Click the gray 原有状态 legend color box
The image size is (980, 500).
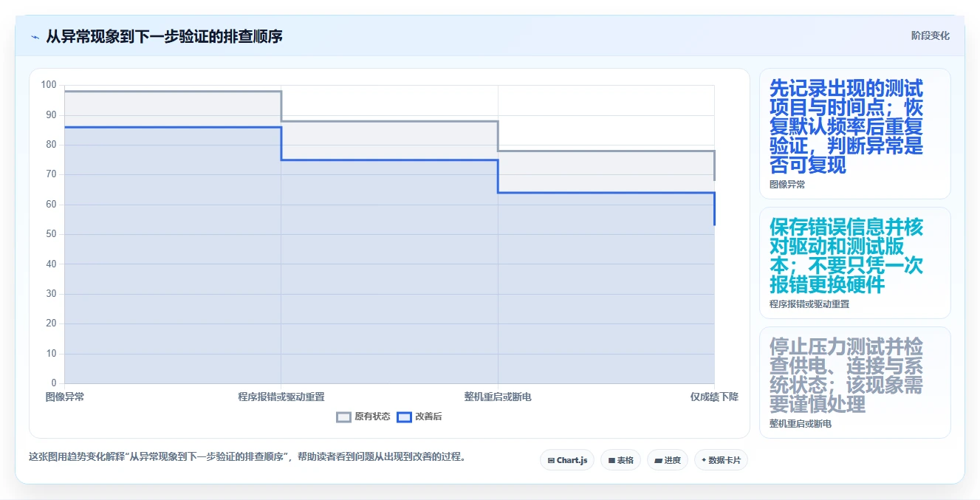343,417
